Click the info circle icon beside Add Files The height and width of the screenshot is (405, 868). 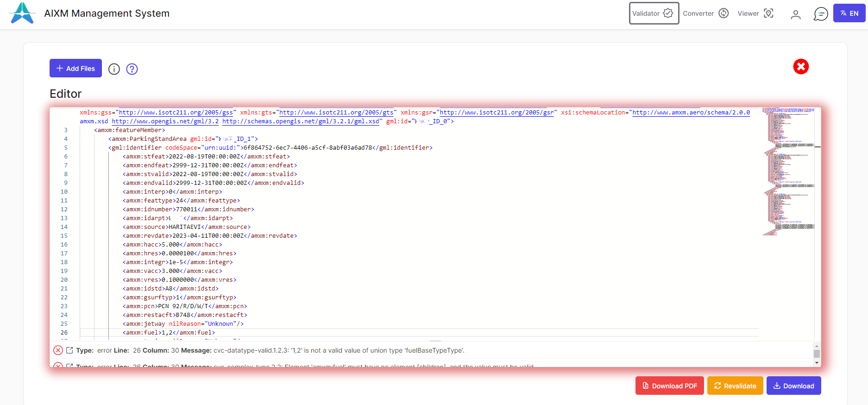[114, 69]
